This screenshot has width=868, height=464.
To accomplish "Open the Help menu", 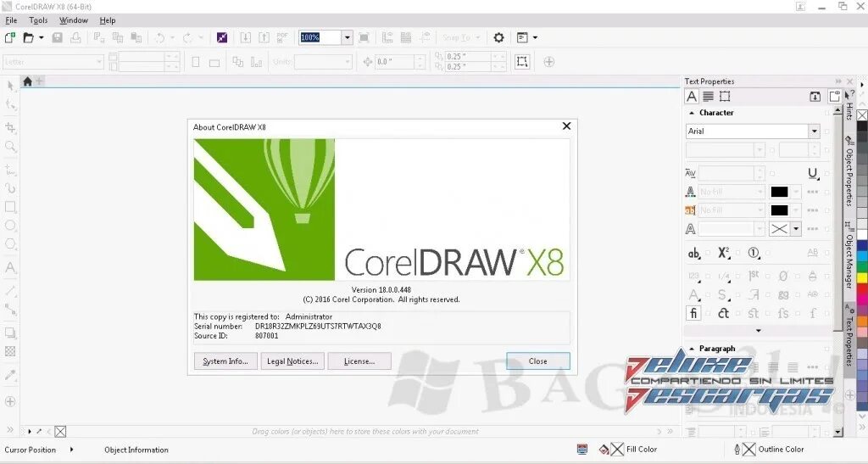I will click(x=108, y=20).
